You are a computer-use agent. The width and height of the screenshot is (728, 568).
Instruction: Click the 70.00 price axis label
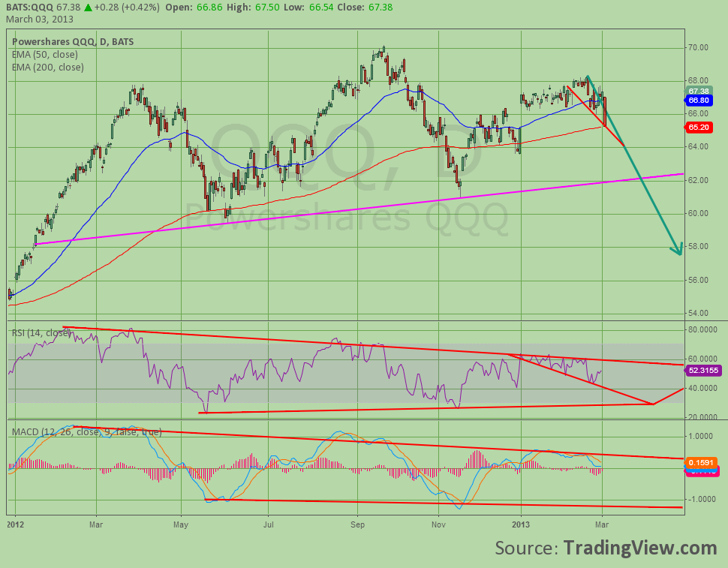(698, 48)
